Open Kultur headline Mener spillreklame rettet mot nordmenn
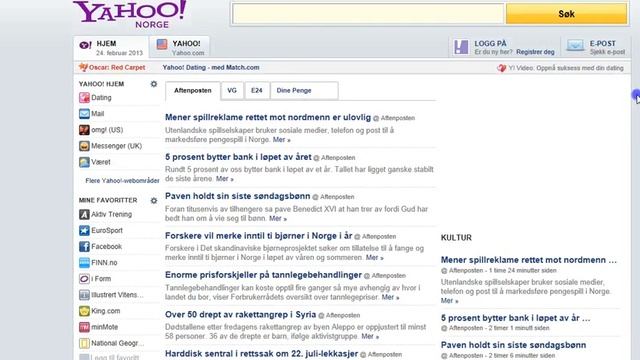This screenshot has height=360, width=640. (x=529, y=260)
